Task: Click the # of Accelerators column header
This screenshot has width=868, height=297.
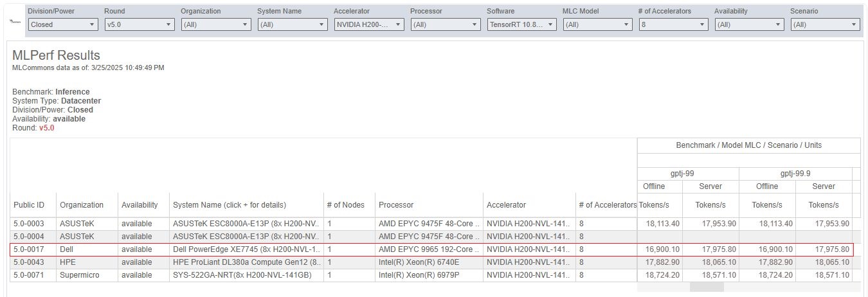Action: point(608,205)
